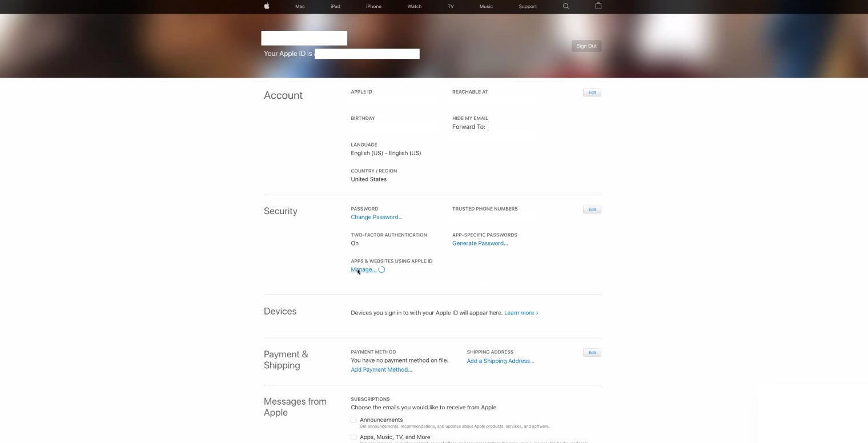
Task: Open the iPhone menu
Action: click(x=373, y=6)
